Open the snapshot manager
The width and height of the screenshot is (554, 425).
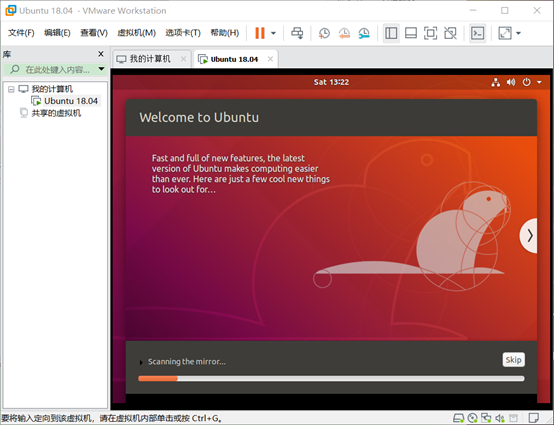pos(364,33)
